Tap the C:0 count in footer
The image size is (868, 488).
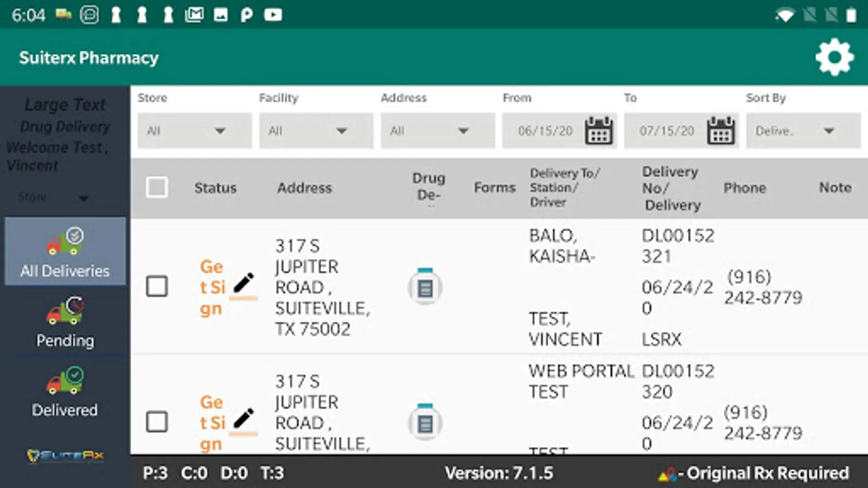click(194, 473)
